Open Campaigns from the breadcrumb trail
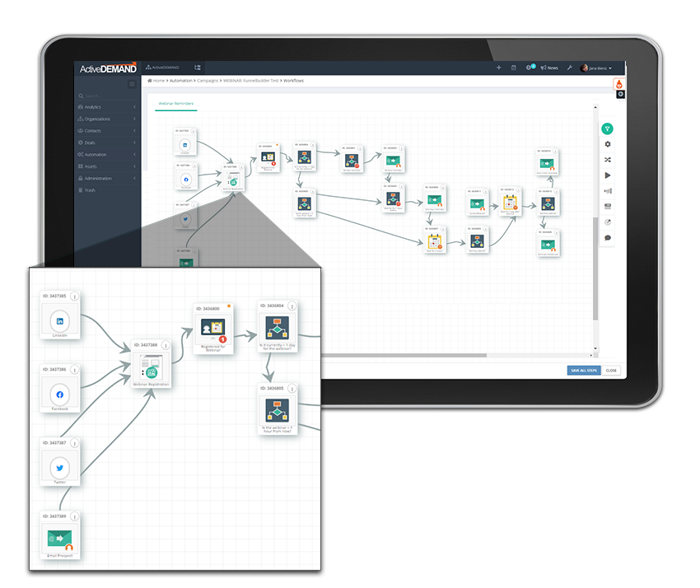 (209, 81)
